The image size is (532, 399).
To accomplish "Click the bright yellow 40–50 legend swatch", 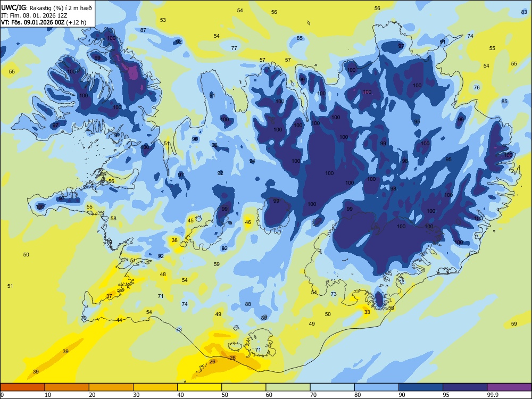I will click(x=199, y=387).
